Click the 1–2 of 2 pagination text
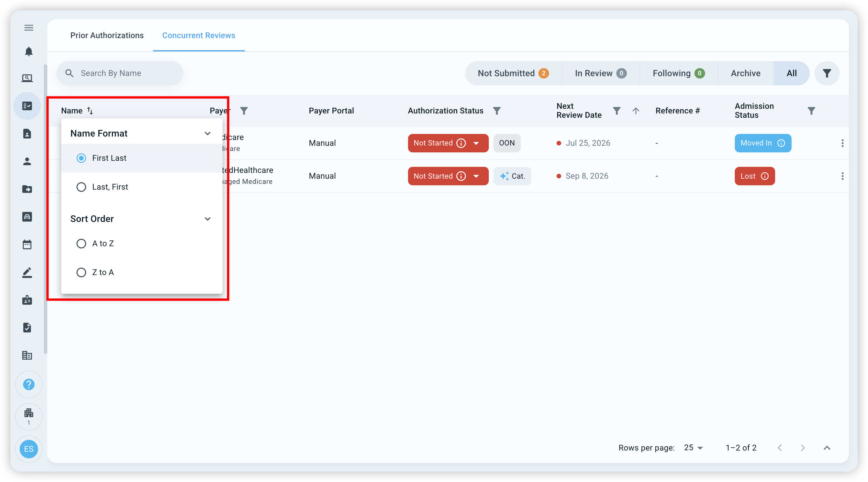868x482 pixels. (741, 448)
